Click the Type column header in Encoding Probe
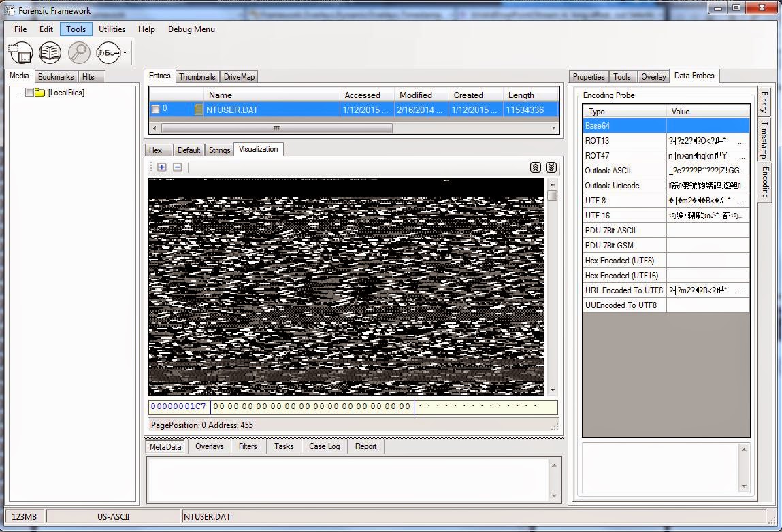Viewport: 782px width, 532px height. (x=624, y=112)
